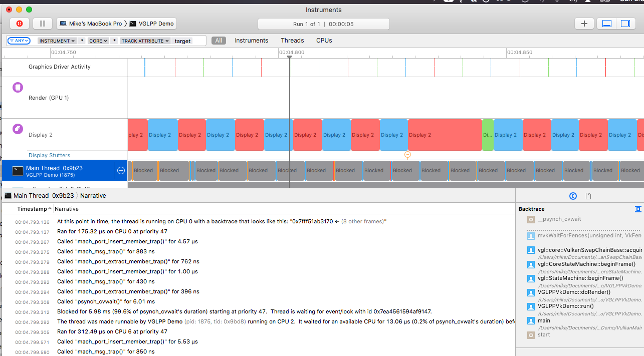Click the red Record button

click(20, 24)
